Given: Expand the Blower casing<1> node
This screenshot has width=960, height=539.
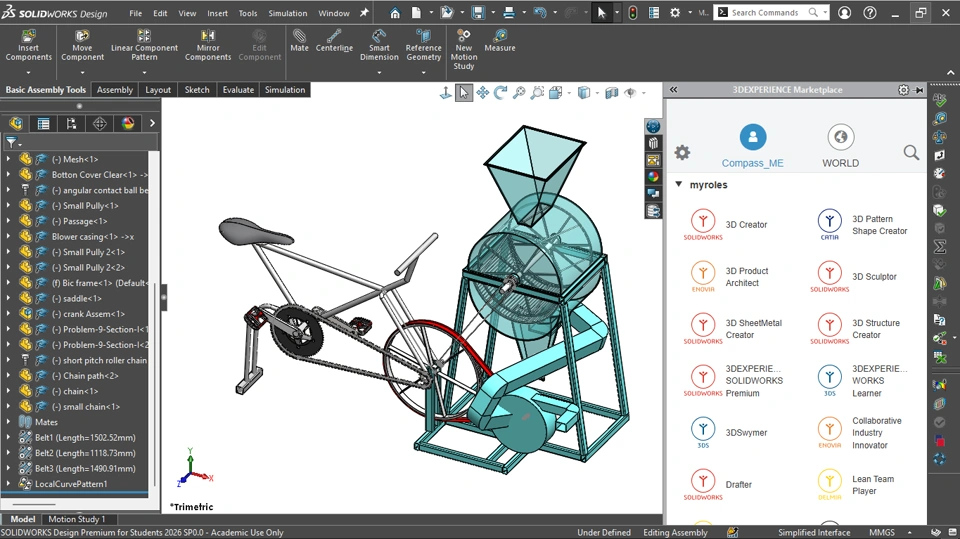Looking at the screenshot, I should 8,236.
